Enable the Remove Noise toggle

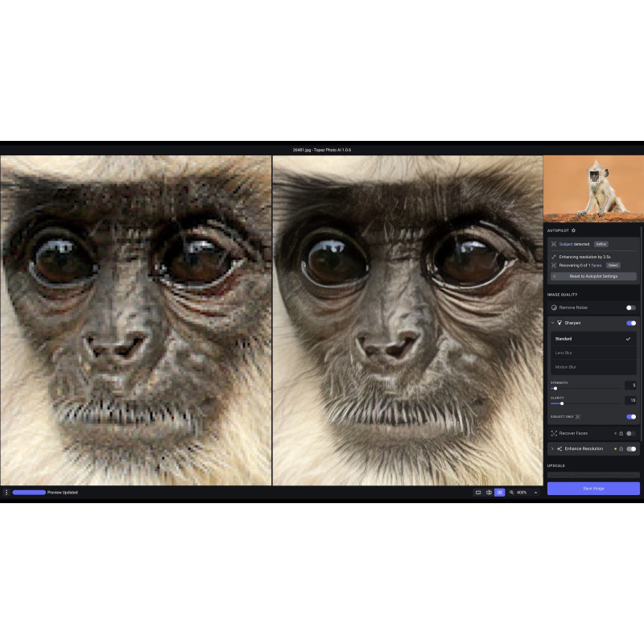(x=631, y=308)
